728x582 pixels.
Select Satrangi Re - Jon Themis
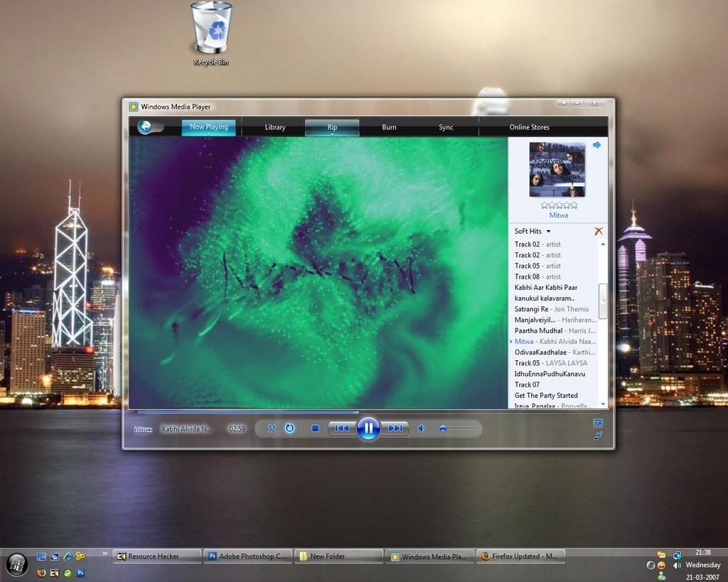(x=552, y=309)
